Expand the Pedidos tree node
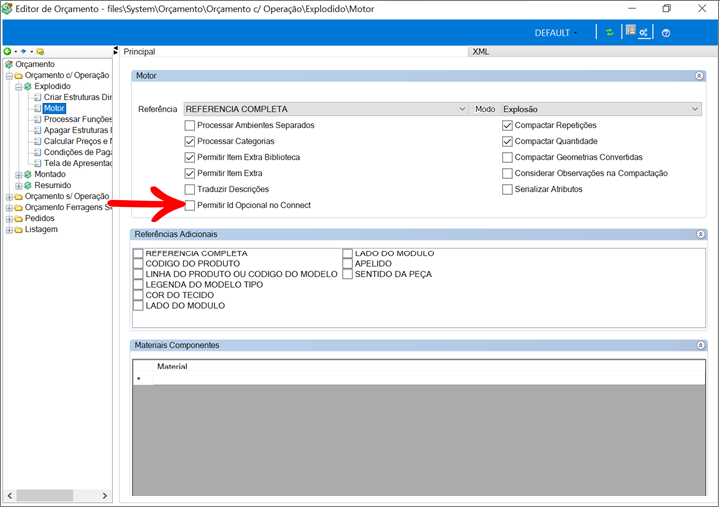The height and width of the screenshot is (516, 726). 9,220
